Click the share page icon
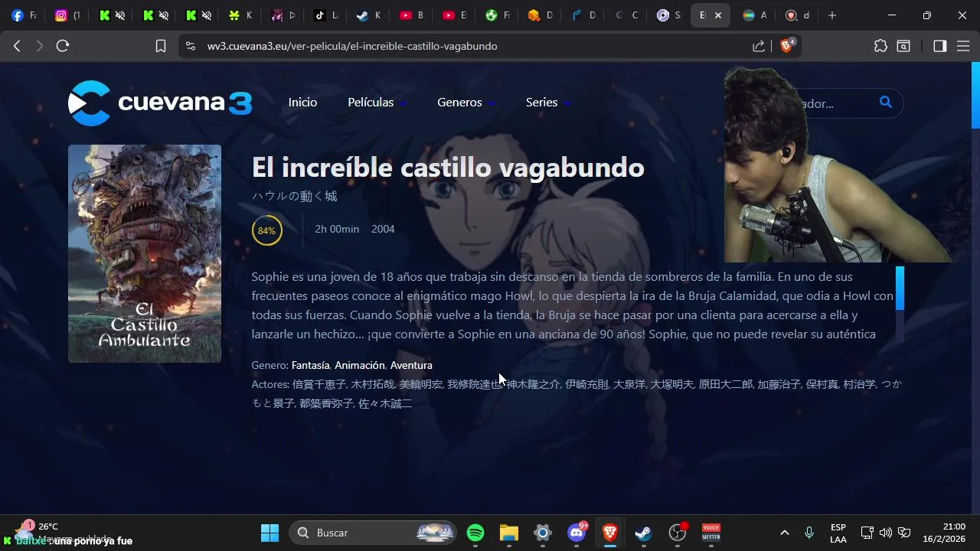 (759, 46)
